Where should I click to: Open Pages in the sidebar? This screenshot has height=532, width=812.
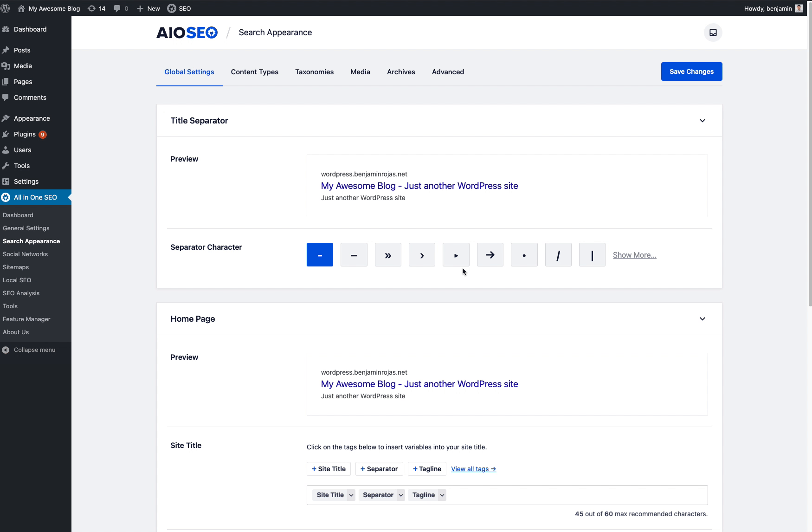tap(23, 82)
